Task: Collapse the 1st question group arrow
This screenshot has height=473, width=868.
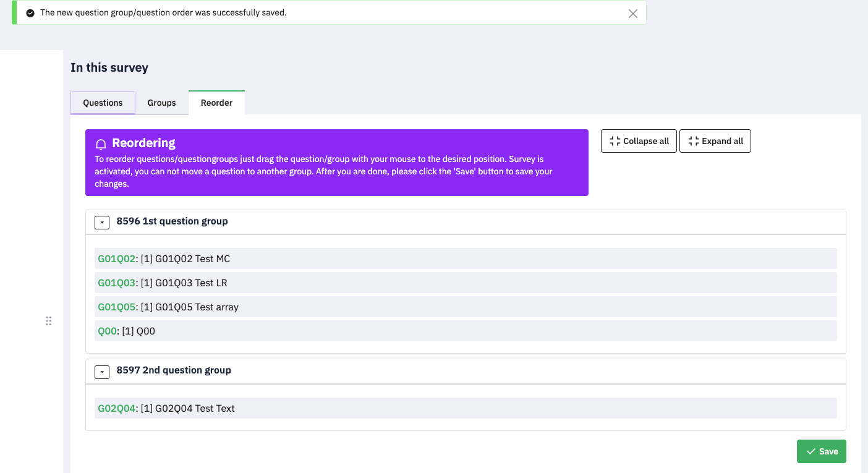Action: click(x=102, y=222)
